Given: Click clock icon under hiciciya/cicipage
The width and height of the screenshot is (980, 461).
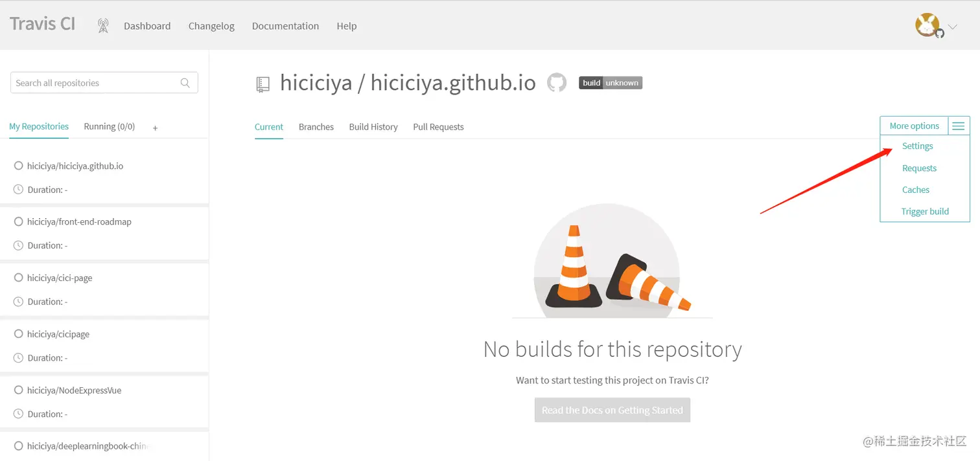Looking at the screenshot, I should point(18,357).
